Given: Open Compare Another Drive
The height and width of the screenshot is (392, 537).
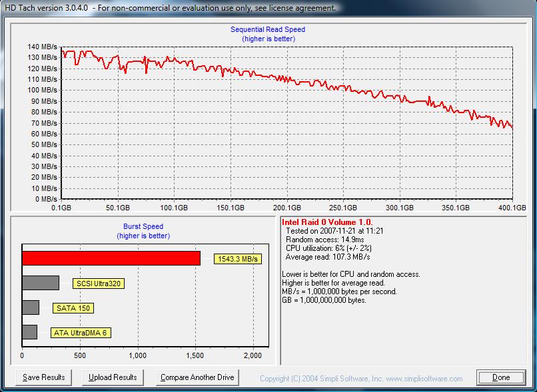Looking at the screenshot, I should coord(197,377).
